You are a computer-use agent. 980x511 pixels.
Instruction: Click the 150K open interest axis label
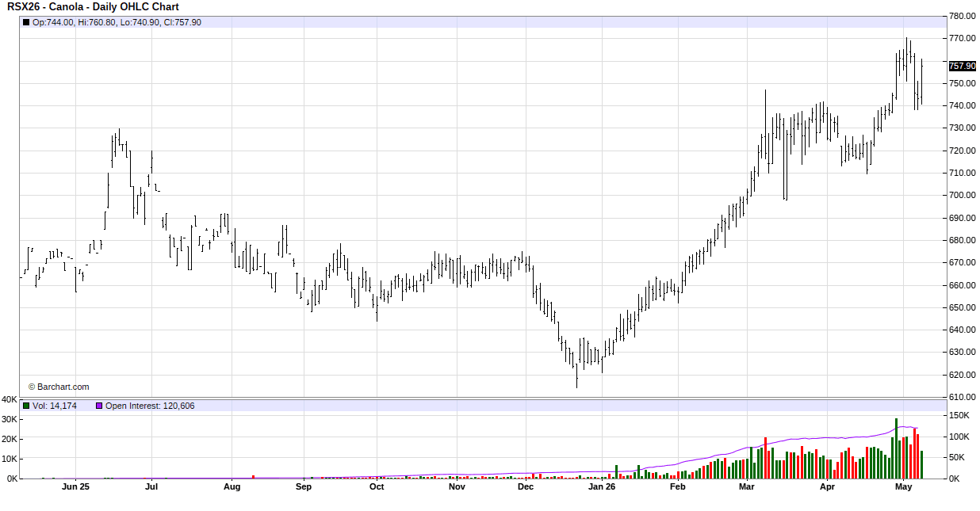(960, 416)
